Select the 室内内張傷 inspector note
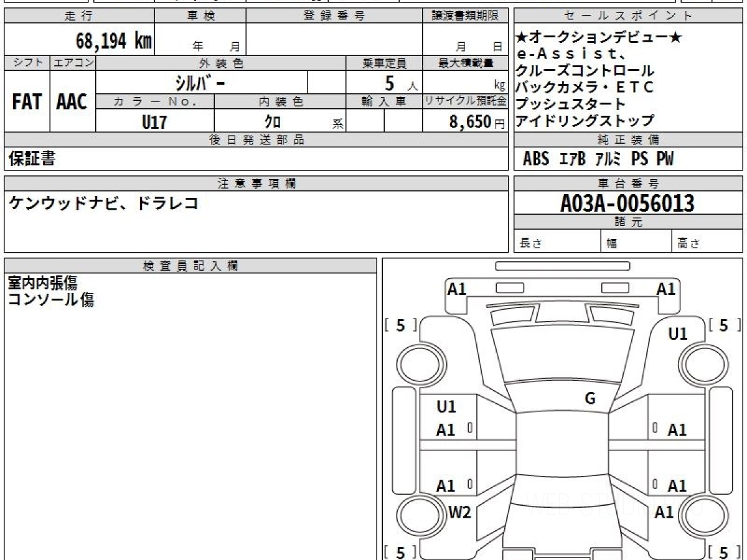This screenshot has height=560, width=747. point(42,284)
